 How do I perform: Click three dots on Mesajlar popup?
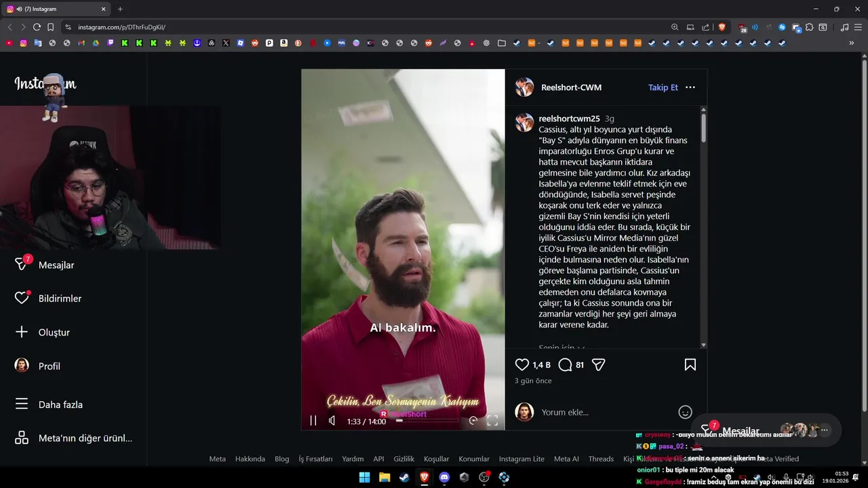[825, 430]
